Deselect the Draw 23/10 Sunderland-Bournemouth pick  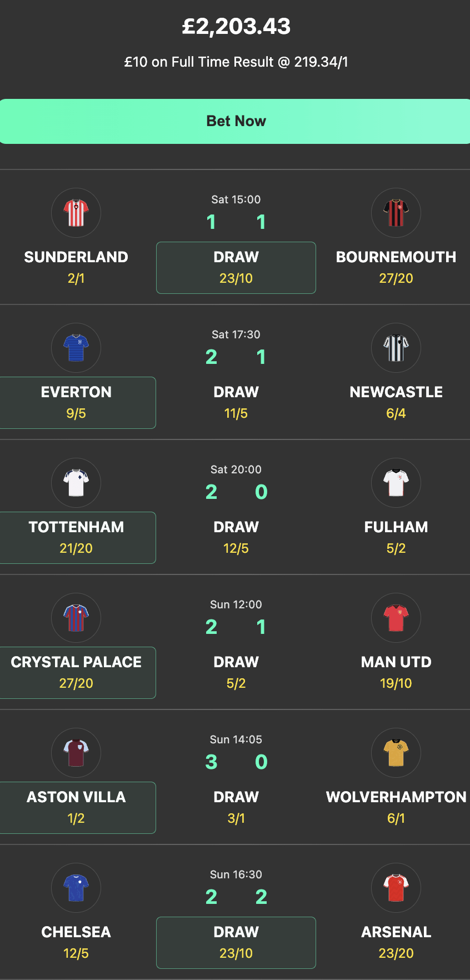click(x=236, y=267)
